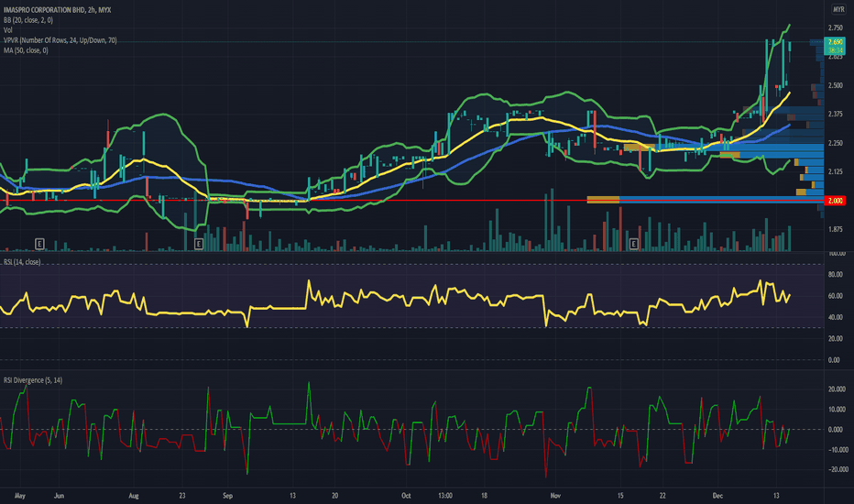Click the Jun date on time axis
Screen dimensions: 854x504
tap(59, 496)
